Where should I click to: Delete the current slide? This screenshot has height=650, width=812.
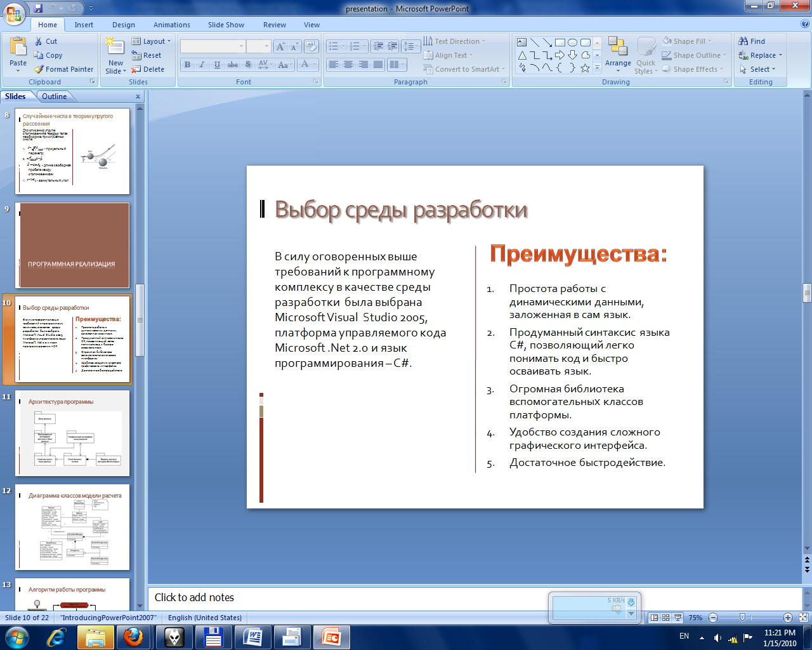tap(148, 69)
